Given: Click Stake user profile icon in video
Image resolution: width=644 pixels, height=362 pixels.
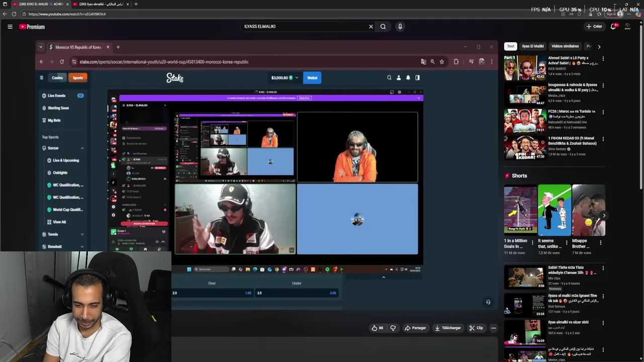Looking at the screenshot, I should pyautogui.click(x=398, y=78).
